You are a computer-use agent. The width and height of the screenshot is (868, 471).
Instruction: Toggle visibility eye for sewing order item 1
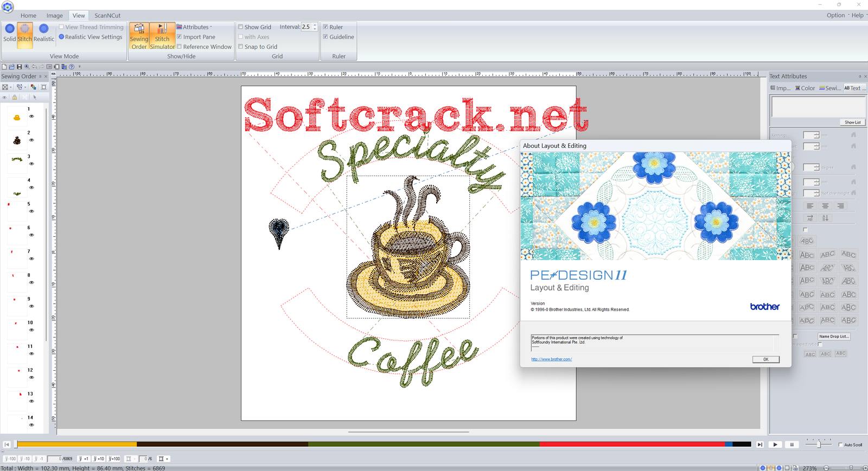click(x=31, y=117)
